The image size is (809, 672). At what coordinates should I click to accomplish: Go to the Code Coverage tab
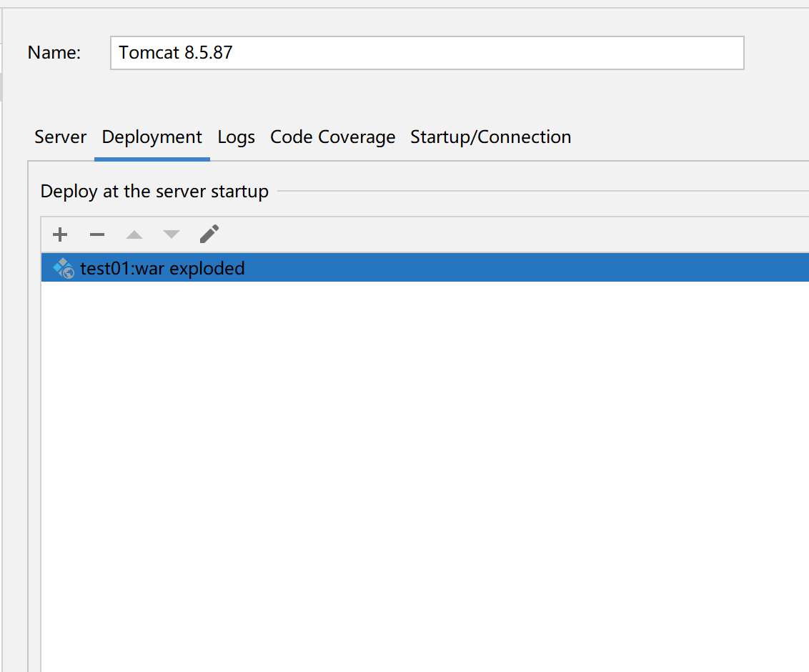pyautogui.click(x=332, y=137)
